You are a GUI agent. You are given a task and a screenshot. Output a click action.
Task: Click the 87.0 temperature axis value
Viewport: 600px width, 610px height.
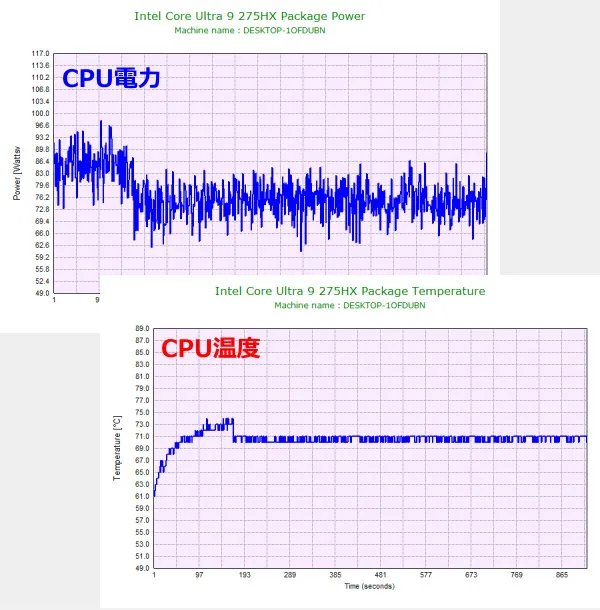click(x=142, y=341)
